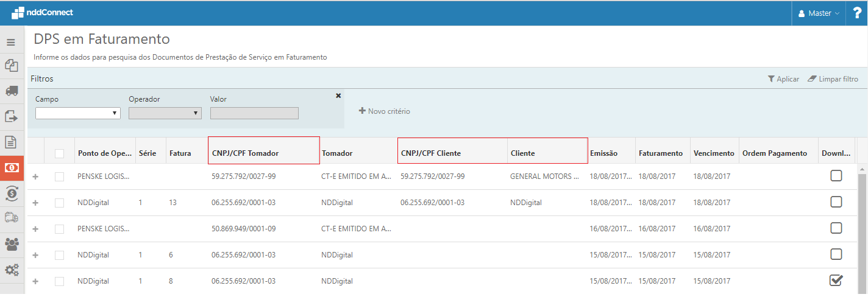Image resolution: width=868 pixels, height=297 pixels.
Task: Click Tomador NDDigital in Fatura 13 row
Action: point(337,203)
